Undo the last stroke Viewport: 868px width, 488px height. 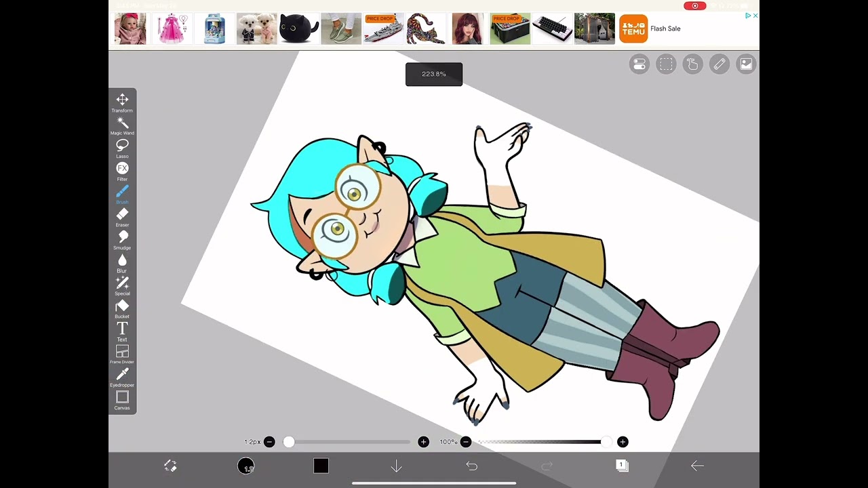tap(472, 466)
